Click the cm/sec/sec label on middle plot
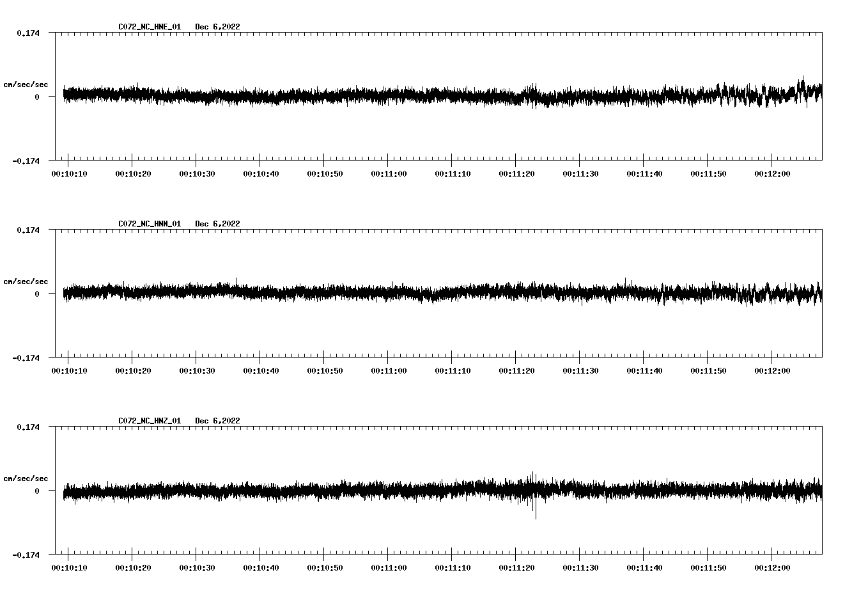868x591 pixels. (x=27, y=281)
